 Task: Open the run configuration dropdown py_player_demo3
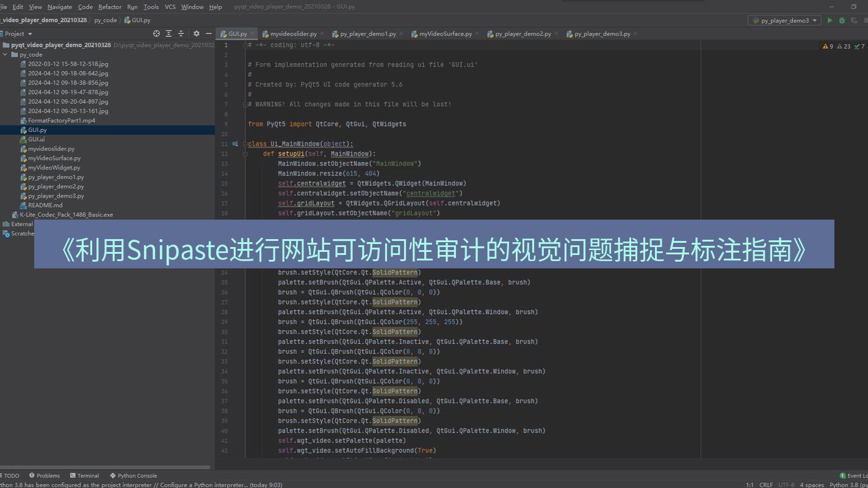(784, 20)
